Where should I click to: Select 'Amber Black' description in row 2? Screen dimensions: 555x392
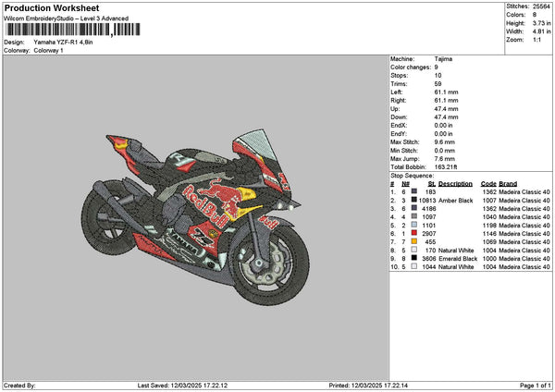pyautogui.click(x=455, y=201)
